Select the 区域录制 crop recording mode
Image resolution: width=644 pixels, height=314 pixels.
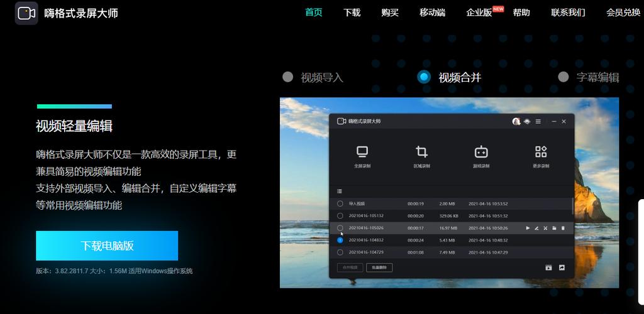point(421,157)
